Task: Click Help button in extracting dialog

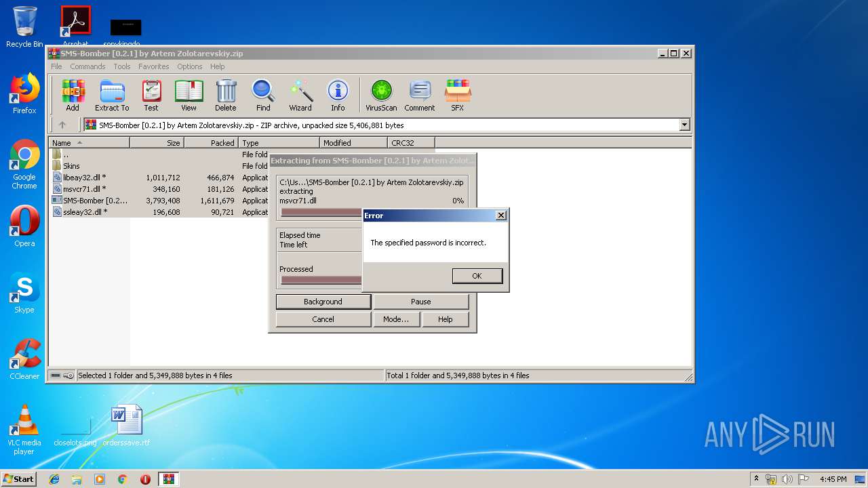Action: click(445, 319)
